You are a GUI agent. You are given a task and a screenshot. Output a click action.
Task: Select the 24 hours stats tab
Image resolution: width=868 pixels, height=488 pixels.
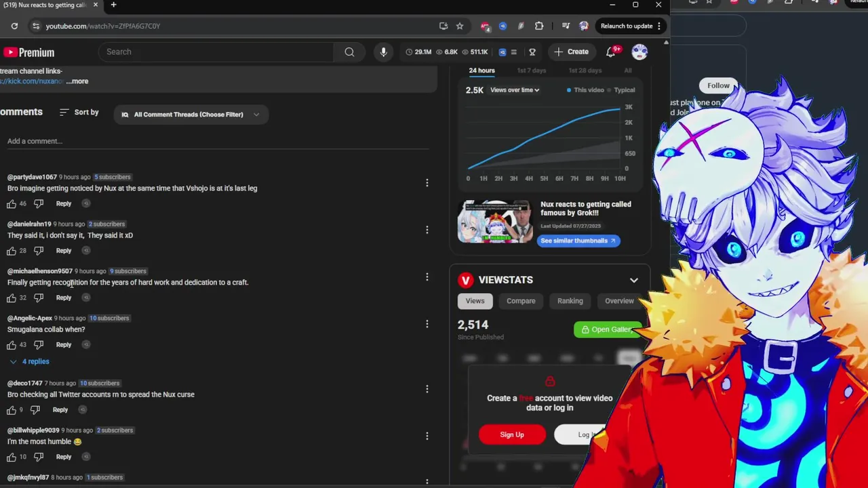click(481, 70)
